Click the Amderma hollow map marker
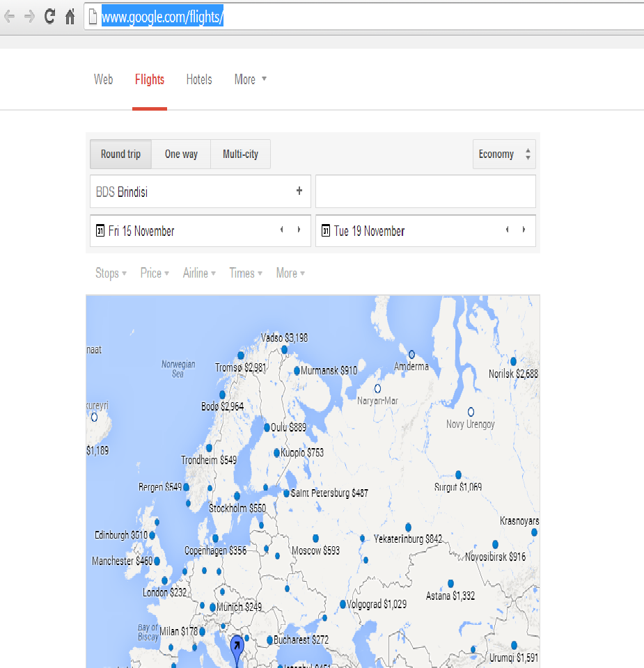 pos(411,354)
